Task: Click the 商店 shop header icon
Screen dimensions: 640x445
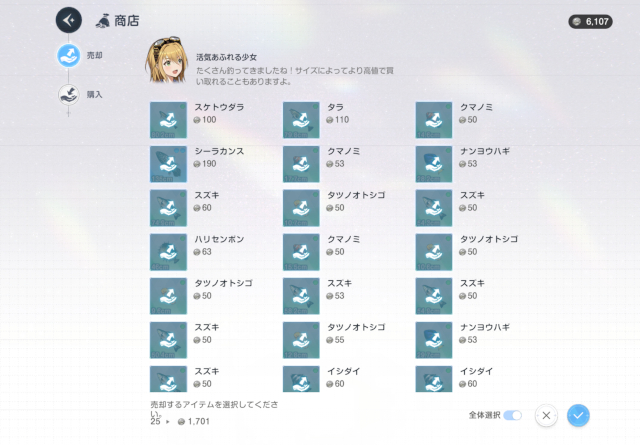Action: [x=102, y=20]
